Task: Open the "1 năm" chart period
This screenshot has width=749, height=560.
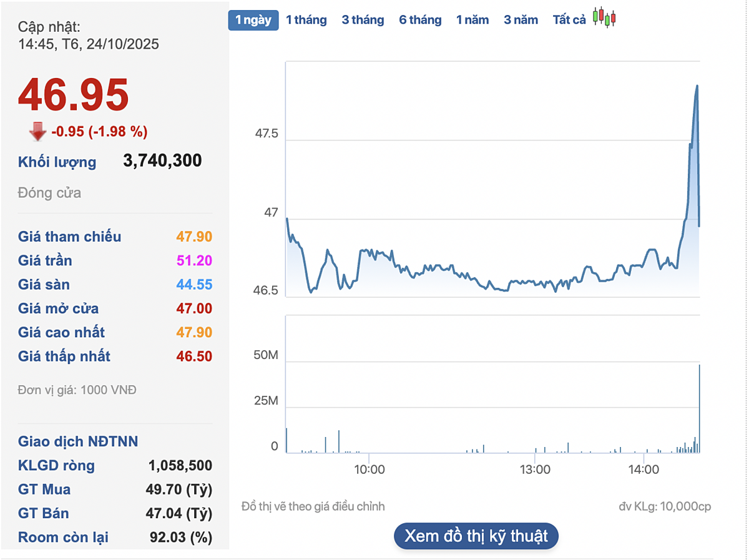Action: click(x=472, y=19)
